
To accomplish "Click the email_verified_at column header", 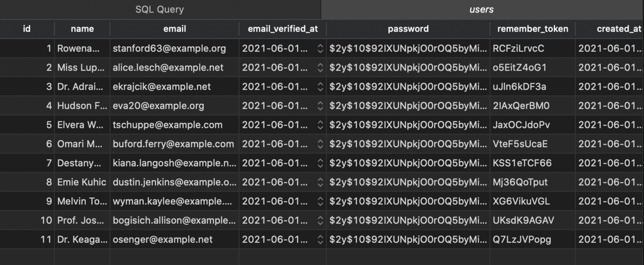I will point(282,29).
